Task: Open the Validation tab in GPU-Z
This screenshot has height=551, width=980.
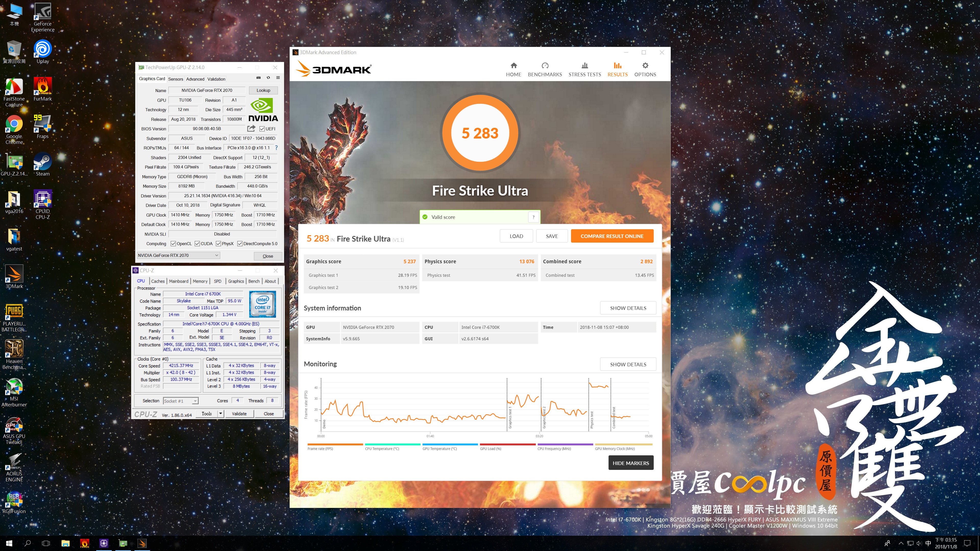Action: point(216,79)
